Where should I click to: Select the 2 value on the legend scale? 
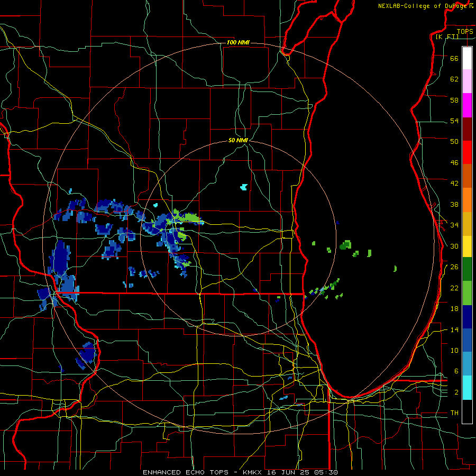point(456,392)
